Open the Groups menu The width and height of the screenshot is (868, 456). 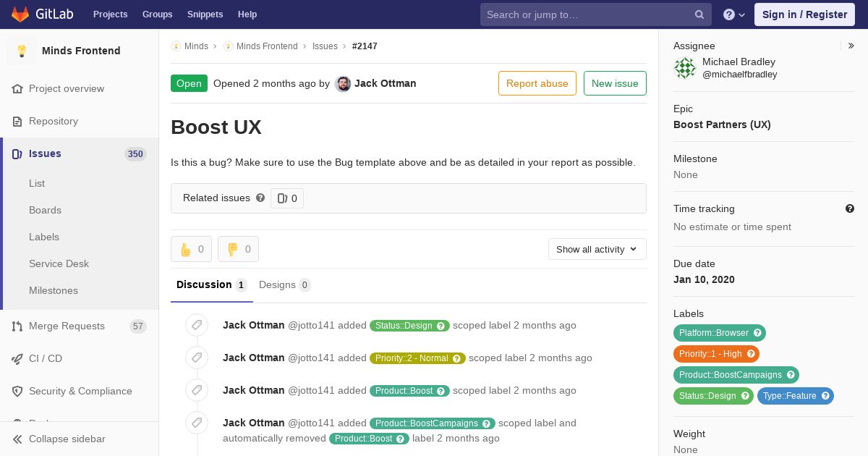pos(157,14)
